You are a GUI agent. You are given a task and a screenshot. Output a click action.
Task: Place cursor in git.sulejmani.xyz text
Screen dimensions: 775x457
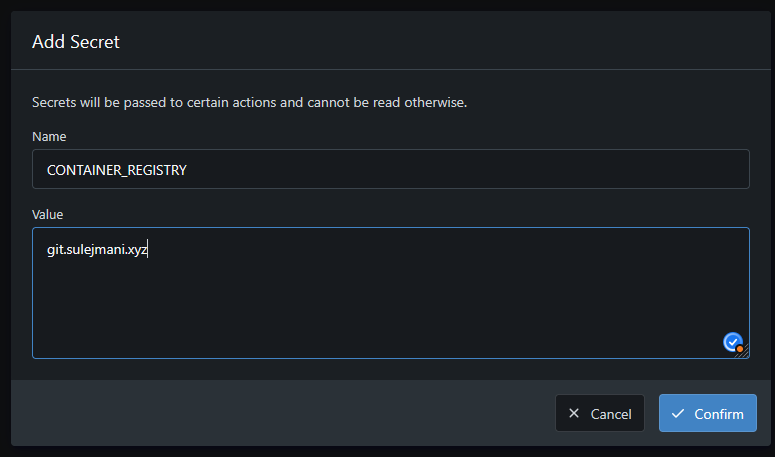tap(97, 250)
